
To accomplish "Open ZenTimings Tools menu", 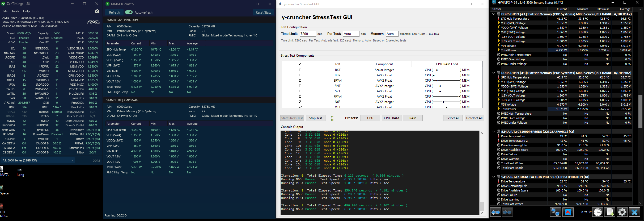I will (15, 11).
